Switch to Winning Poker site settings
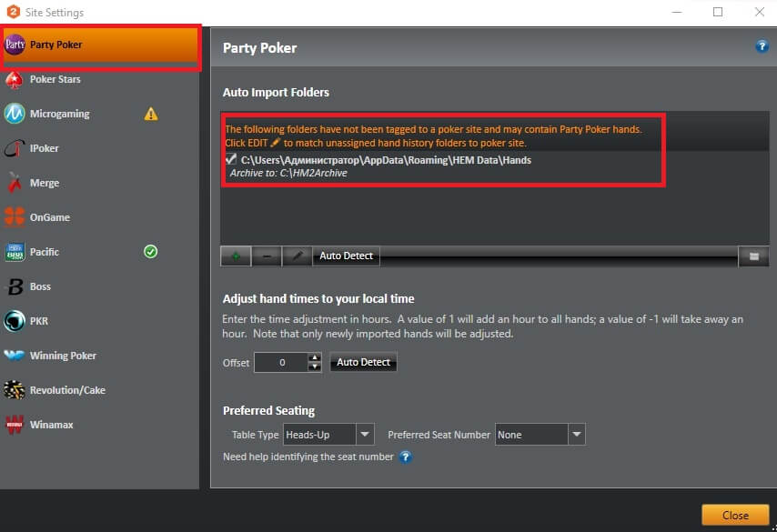Viewport: 777px width, 532px height. (99, 356)
